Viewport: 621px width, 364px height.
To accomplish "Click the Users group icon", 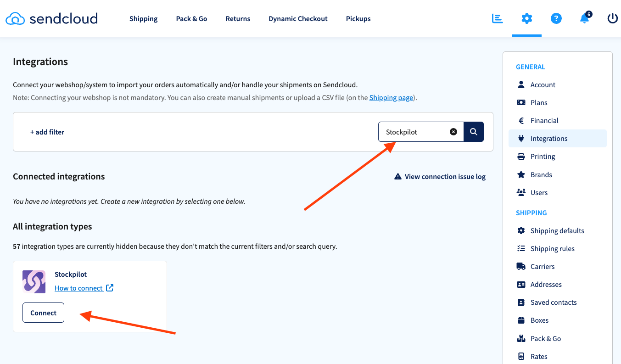I will point(521,192).
